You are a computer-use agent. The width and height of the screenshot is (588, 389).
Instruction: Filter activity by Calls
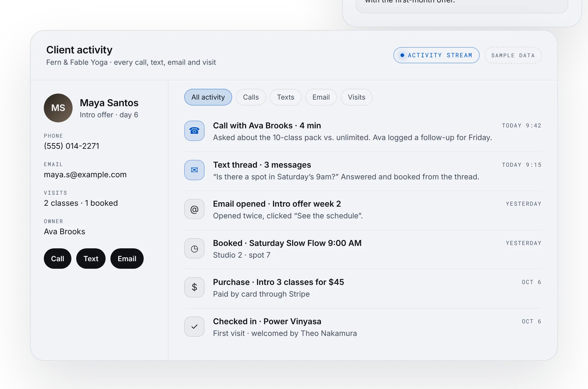point(251,97)
